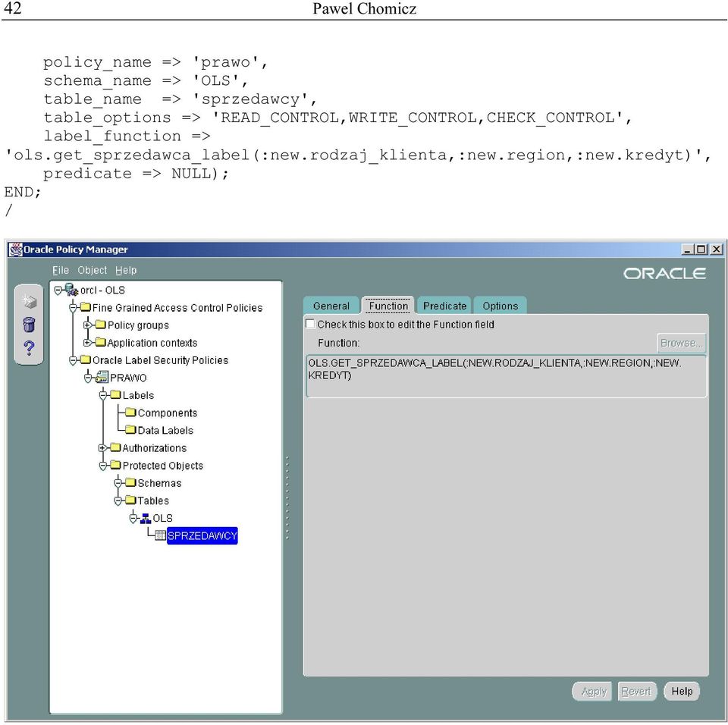Click the Apply button
The image size is (728, 725).
(x=593, y=691)
